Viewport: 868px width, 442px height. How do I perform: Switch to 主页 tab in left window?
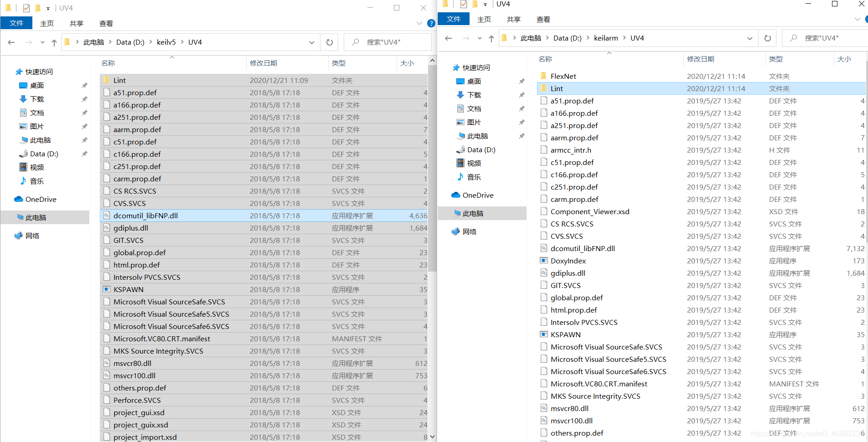[x=46, y=23]
